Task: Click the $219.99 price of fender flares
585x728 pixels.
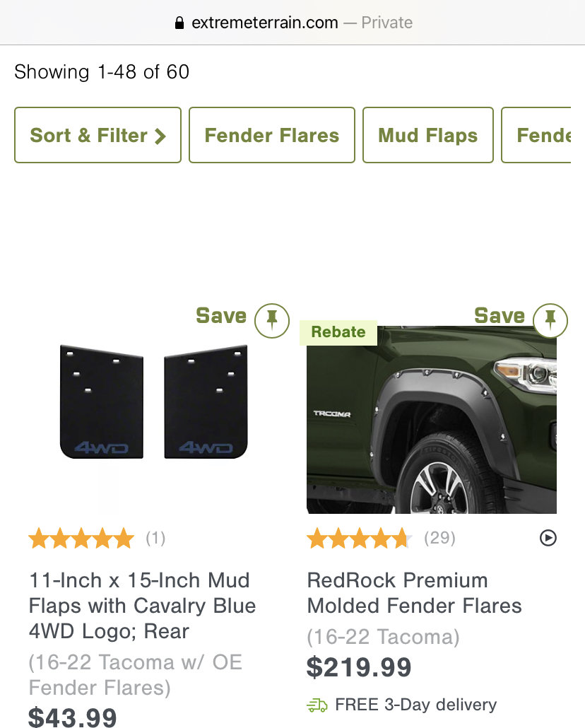Action: click(x=359, y=667)
